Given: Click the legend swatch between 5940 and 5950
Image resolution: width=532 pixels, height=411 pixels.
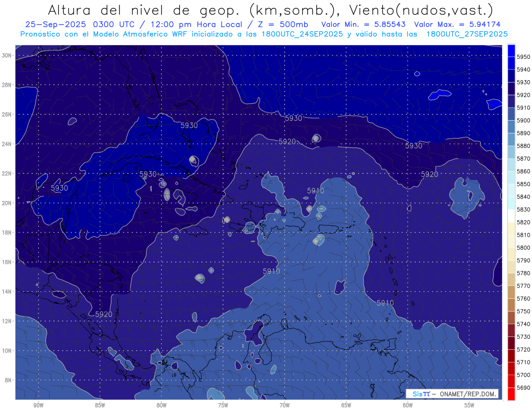Looking at the screenshot, I should coord(511,63).
